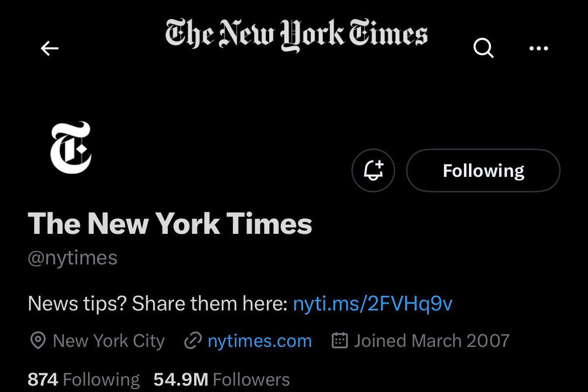Viewport: 588px width, 392px height.
Task: Click the location pin icon
Action: pos(38,341)
